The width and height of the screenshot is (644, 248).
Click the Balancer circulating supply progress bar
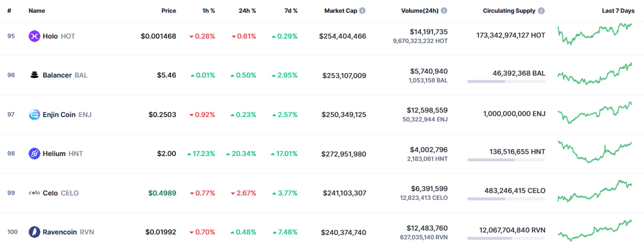[x=506, y=81]
